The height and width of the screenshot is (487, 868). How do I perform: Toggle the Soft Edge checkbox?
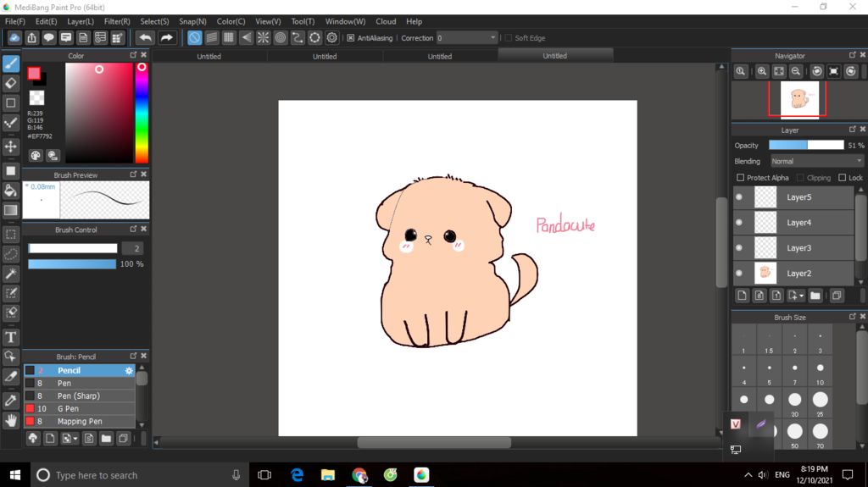click(509, 37)
